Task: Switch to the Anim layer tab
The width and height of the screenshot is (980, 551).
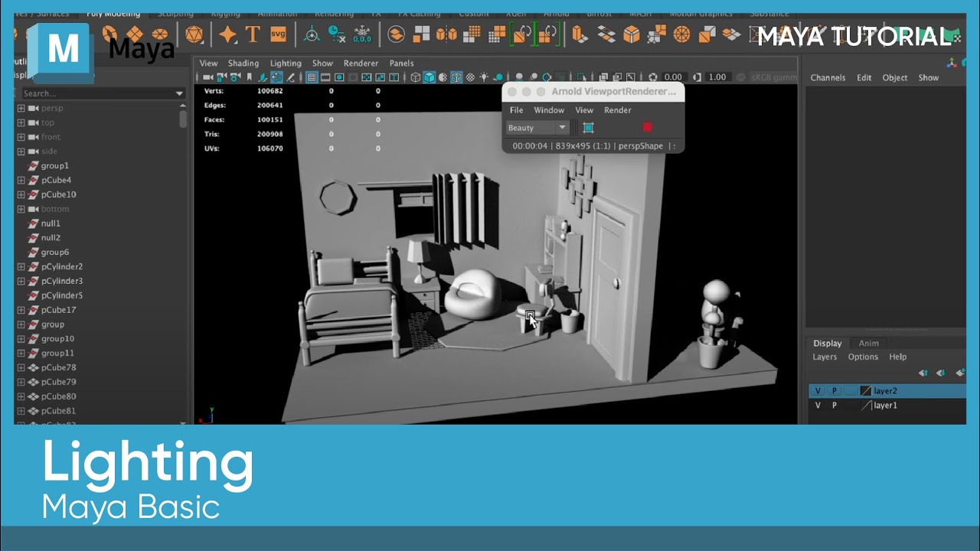Action: [x=868, y=343]
